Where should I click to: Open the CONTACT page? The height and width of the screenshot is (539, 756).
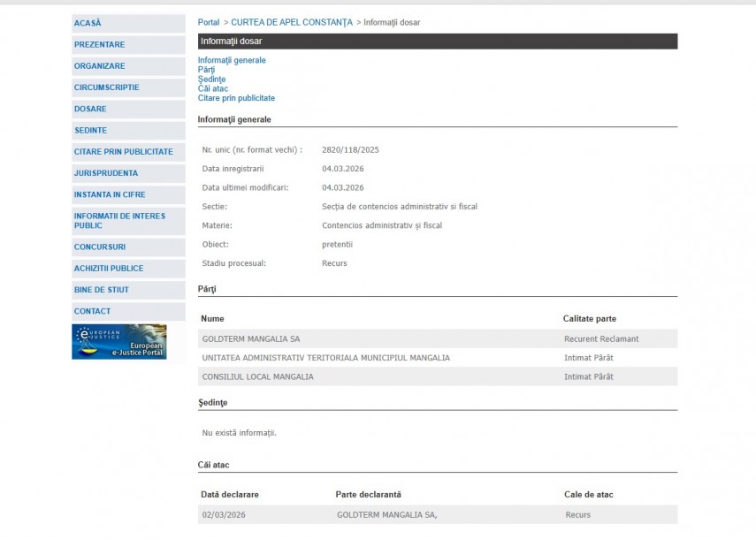click(x=93, y=311)
